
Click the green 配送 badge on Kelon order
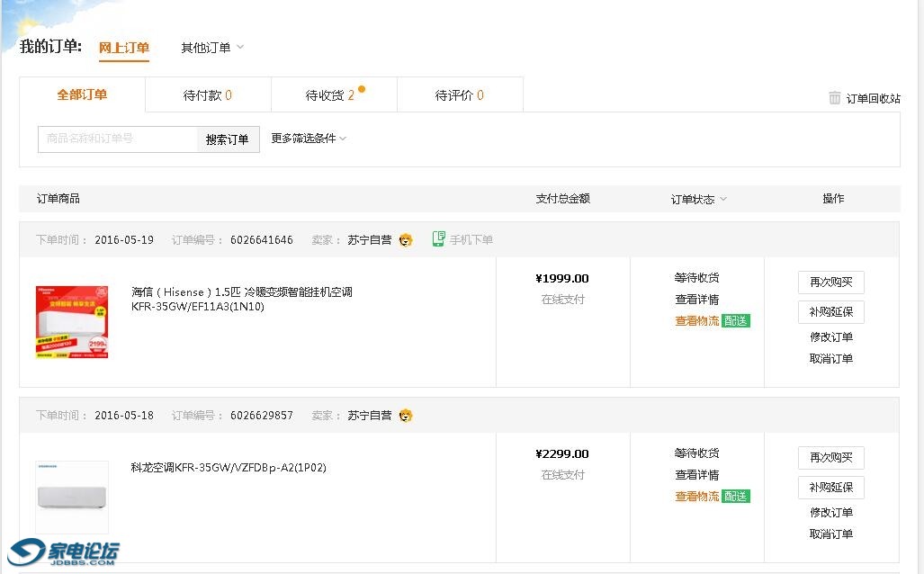[735, 497]
